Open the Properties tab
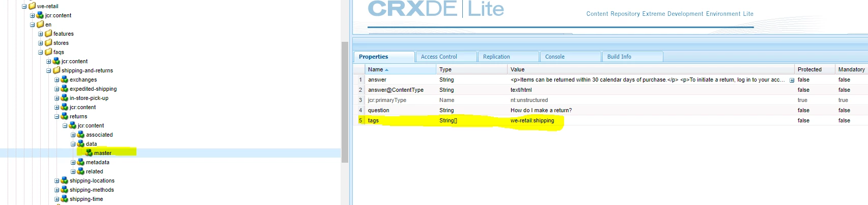The height and width of the screenshot is (205, 868). 384,57
